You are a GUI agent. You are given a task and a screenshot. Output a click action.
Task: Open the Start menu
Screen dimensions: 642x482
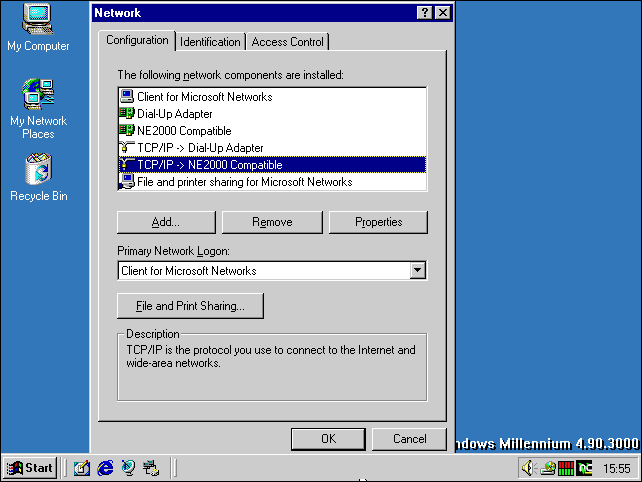tap(30, 468)
